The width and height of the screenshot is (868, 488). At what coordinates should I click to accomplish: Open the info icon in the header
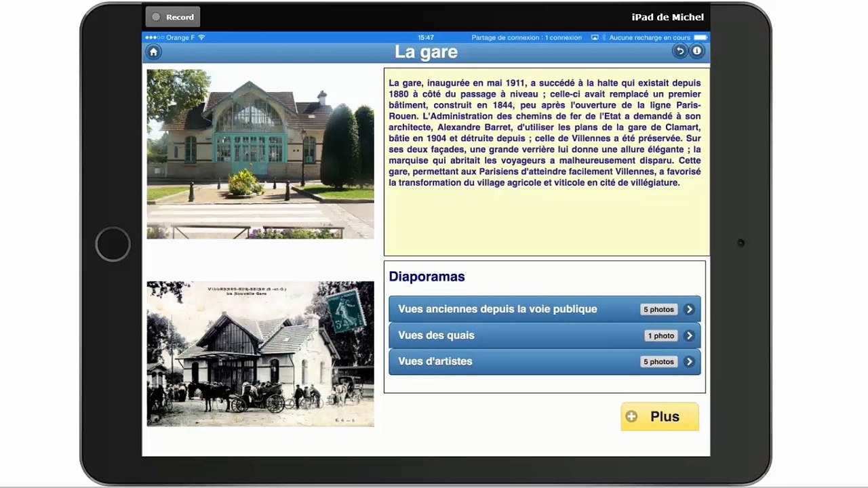696,52
